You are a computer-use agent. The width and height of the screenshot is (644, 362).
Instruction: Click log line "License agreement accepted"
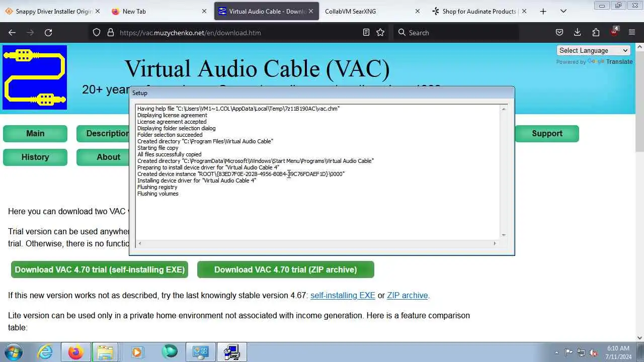(x=172, y=122)
